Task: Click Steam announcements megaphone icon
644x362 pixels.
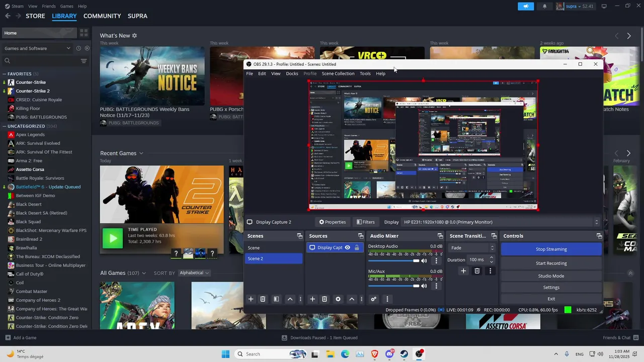Action: pyautogui.click(x=526, y=7)
